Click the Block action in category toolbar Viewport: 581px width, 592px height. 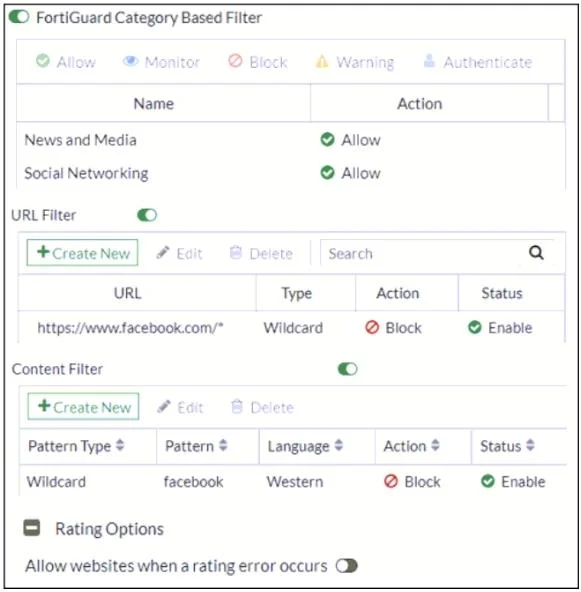(x=258, y=62)
